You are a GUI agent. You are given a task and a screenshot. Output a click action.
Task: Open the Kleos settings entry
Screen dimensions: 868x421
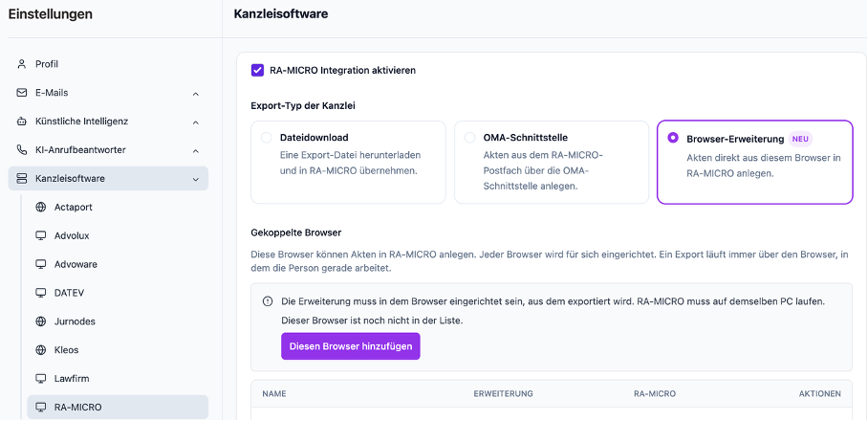[x=118, y=350]
